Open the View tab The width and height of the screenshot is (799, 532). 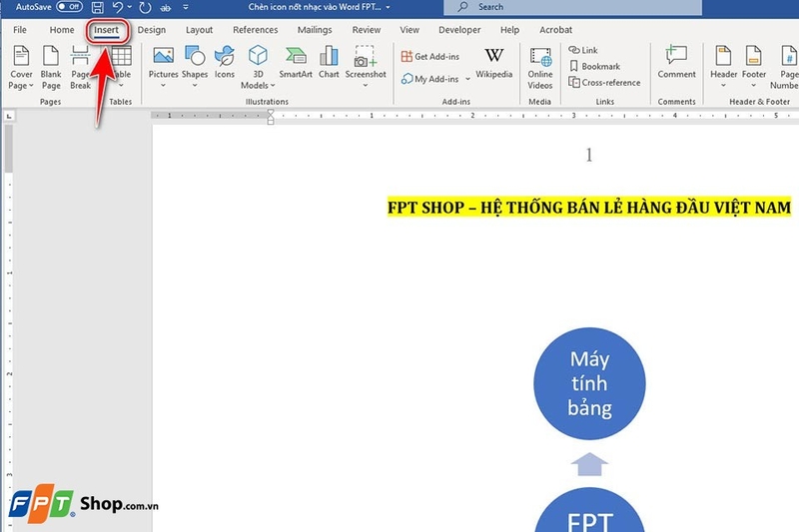tap(409, 30)
